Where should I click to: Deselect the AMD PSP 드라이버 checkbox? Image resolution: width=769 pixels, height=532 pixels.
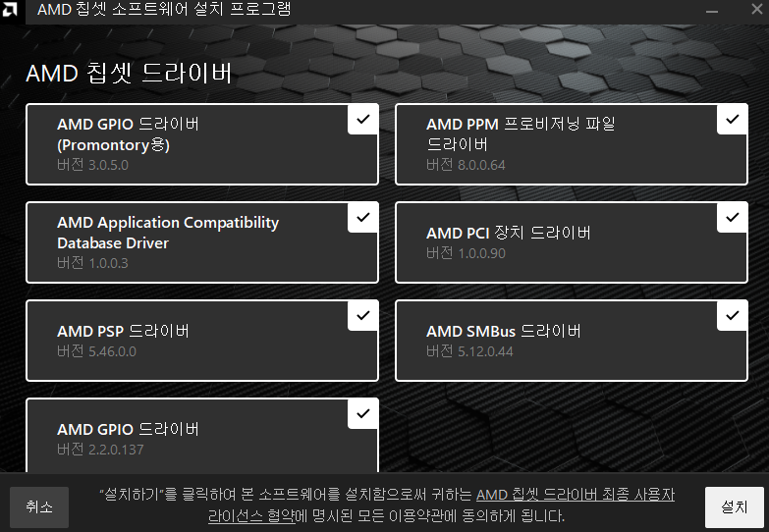tap(363, 315)
